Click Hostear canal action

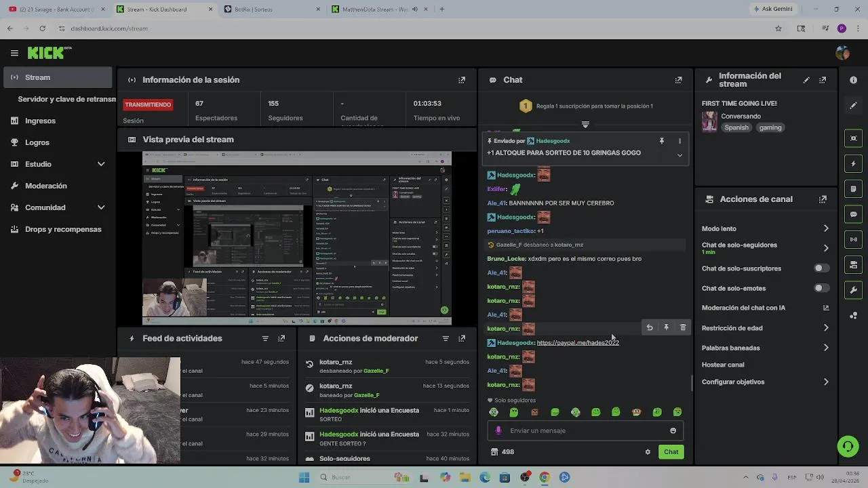(723, 365)
